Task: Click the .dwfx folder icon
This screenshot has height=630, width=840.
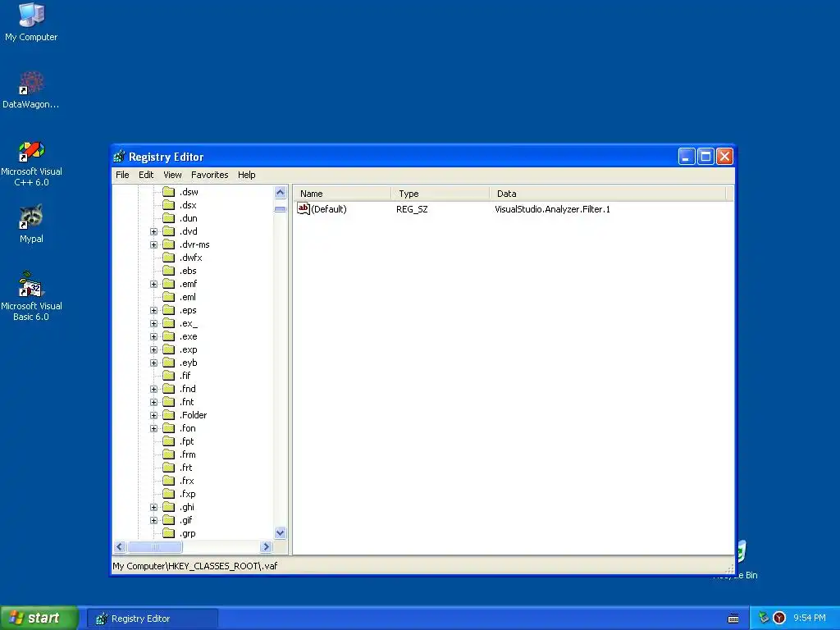Action: [169, 258]
